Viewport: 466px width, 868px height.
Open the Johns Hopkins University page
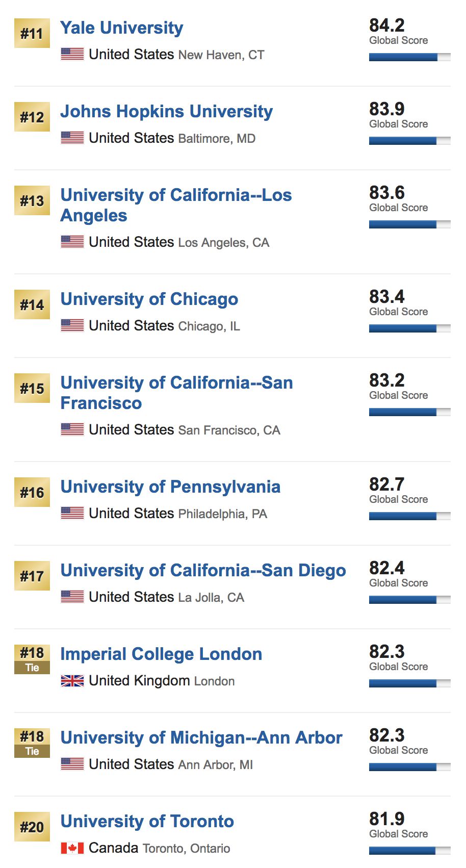[x=166, y=112]
